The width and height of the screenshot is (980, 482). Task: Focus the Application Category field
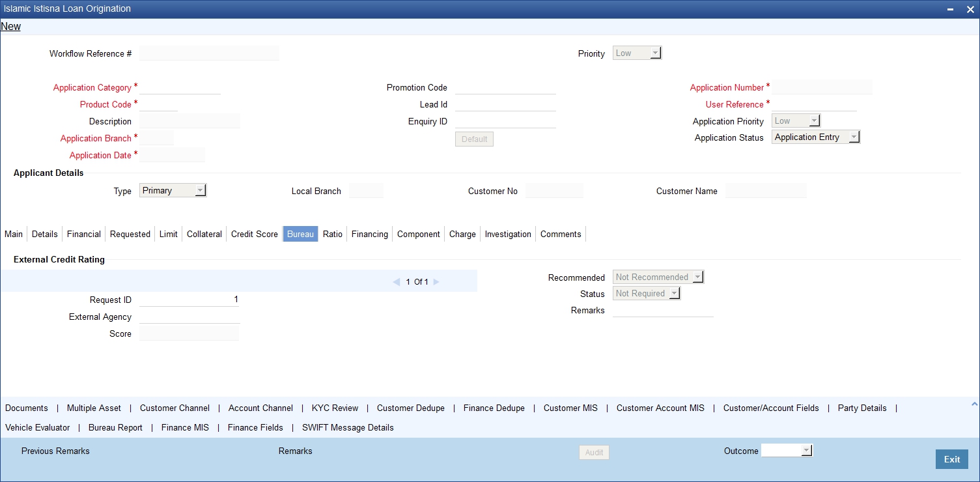[180, 87]
